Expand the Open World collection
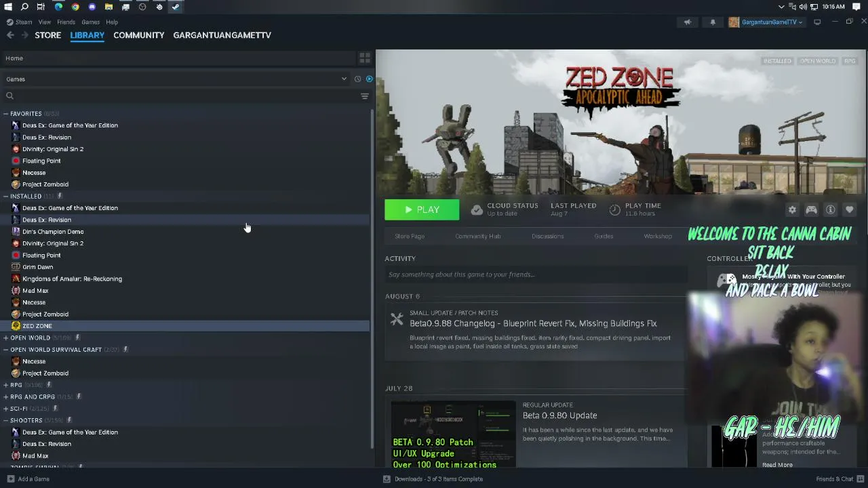Image resolution: width=868 pixels, height=488 pixels. coord(5,338)
